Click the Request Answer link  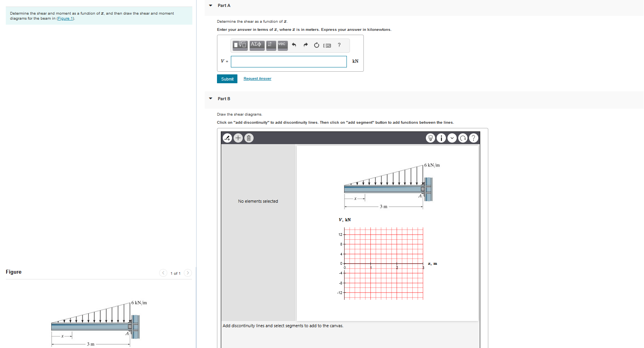[x=257, y=79]
